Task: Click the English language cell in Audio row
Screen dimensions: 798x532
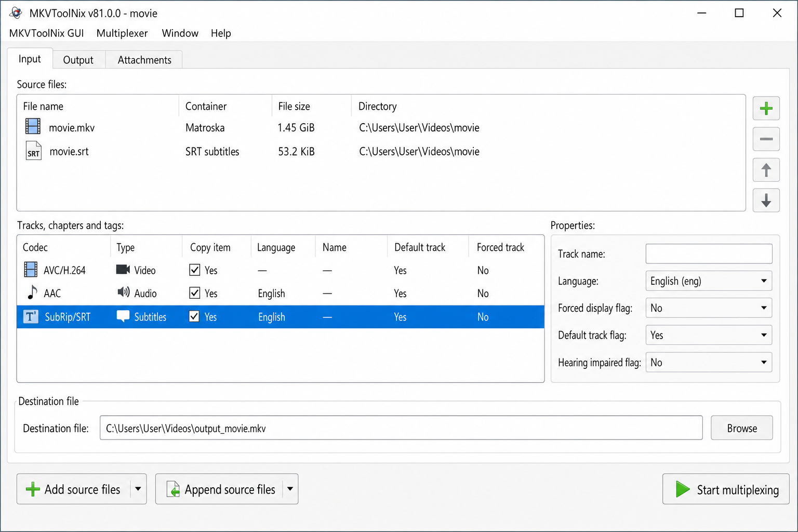Action: (271, 294)
